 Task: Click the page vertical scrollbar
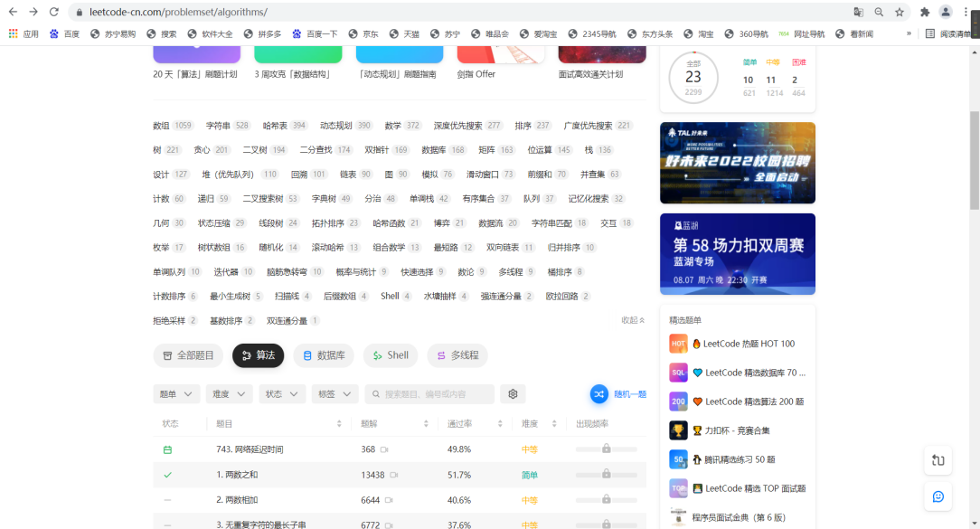click(975, 161)
